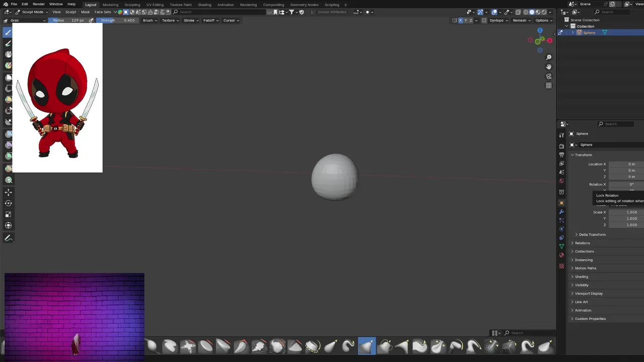This screenshot has width=644, height=362.
Task: Click the pan hand icon in viewport
Action: pyautogui.click(x=548, y=66)
